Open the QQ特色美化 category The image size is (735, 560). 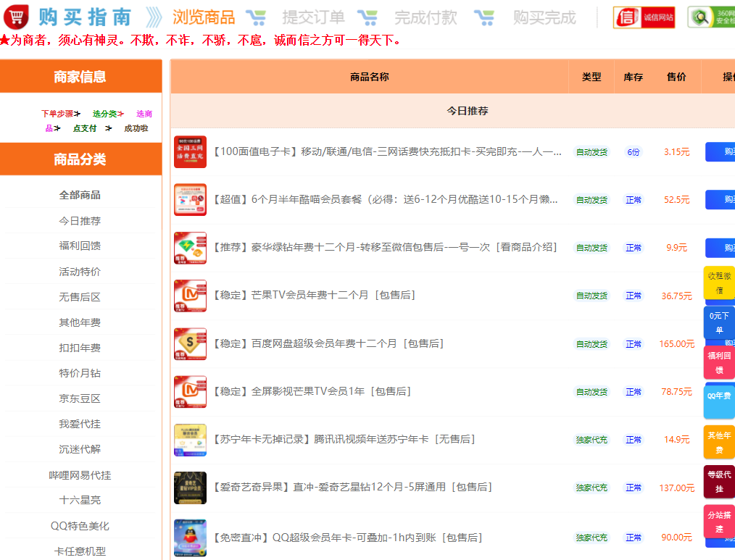click(80, 526)
